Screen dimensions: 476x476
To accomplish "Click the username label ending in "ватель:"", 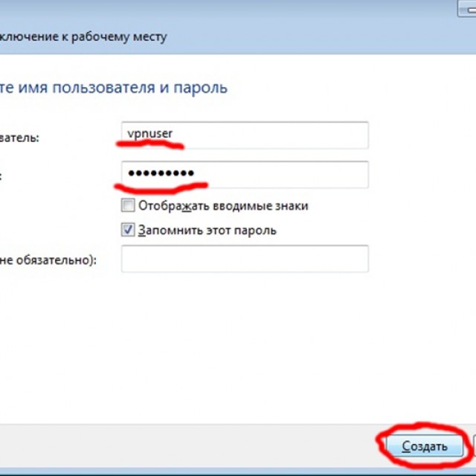I will (x=21, y=137).
